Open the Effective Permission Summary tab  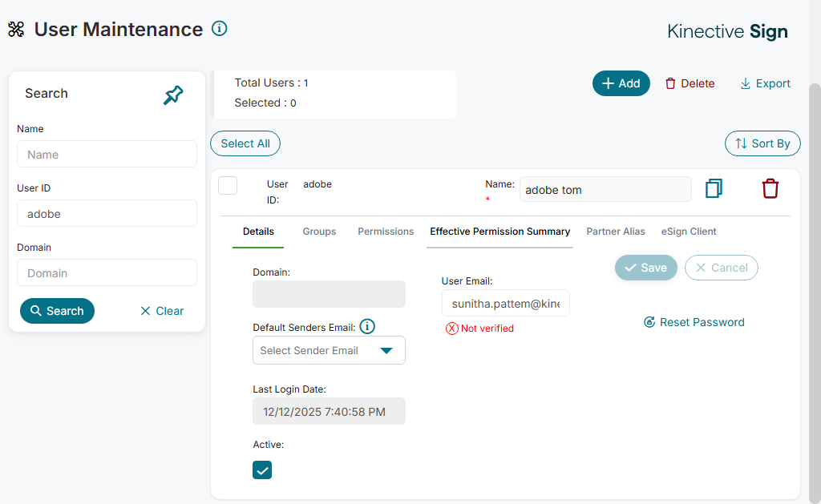pyautogui.click(x=499, y=232)
